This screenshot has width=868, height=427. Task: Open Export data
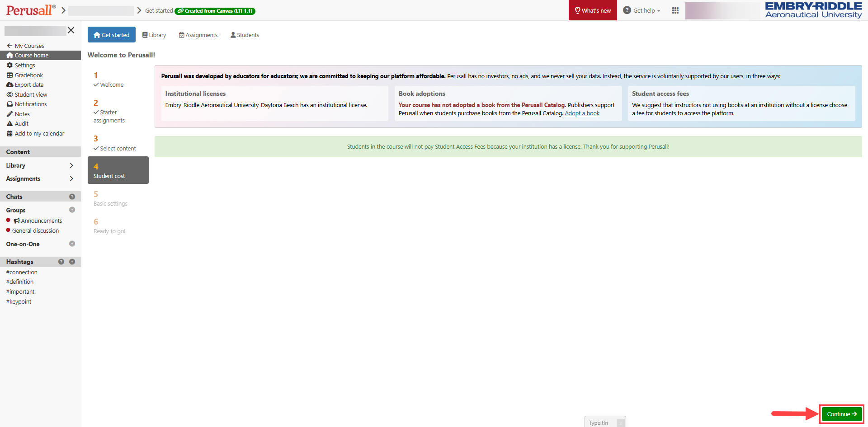(25, 84)
